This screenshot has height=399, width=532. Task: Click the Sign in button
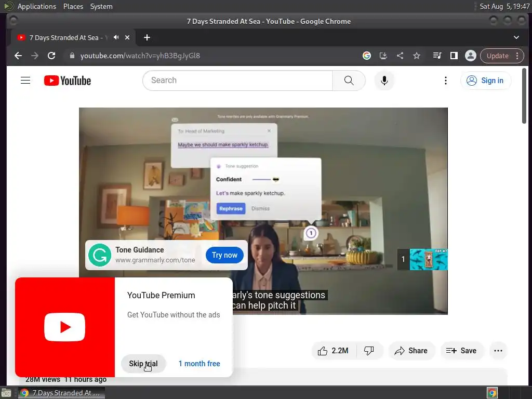point(486,81)
